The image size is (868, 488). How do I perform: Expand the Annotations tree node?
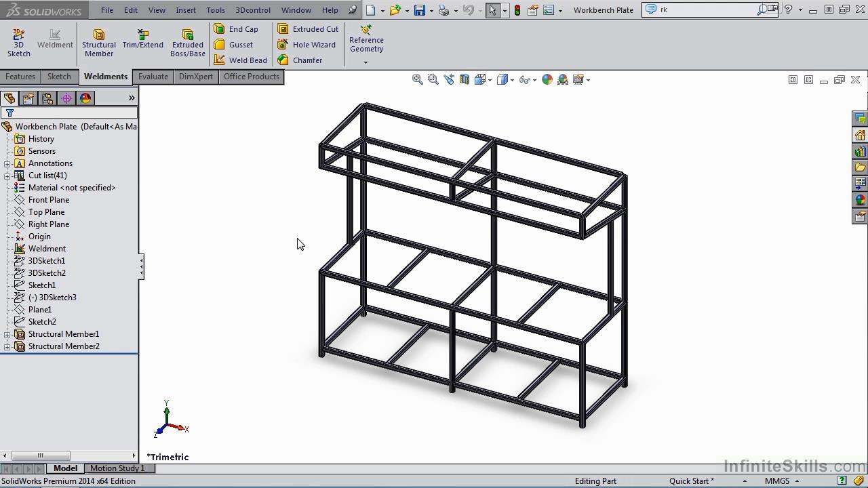(7, 163)
